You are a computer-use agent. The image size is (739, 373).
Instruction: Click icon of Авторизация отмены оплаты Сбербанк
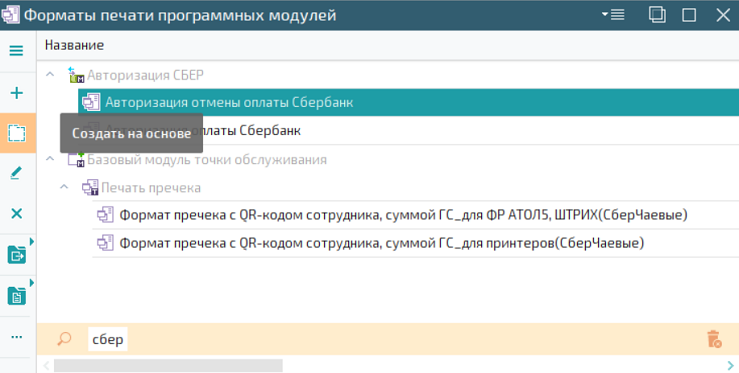click(x=91, y=102)
